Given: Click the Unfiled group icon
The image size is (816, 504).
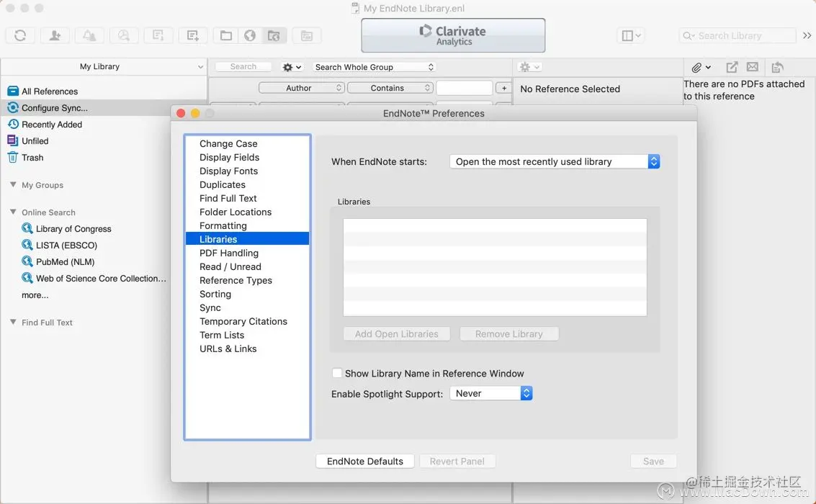Looking at the screenshot, I should pyautogui.click(x=12, y=140).
